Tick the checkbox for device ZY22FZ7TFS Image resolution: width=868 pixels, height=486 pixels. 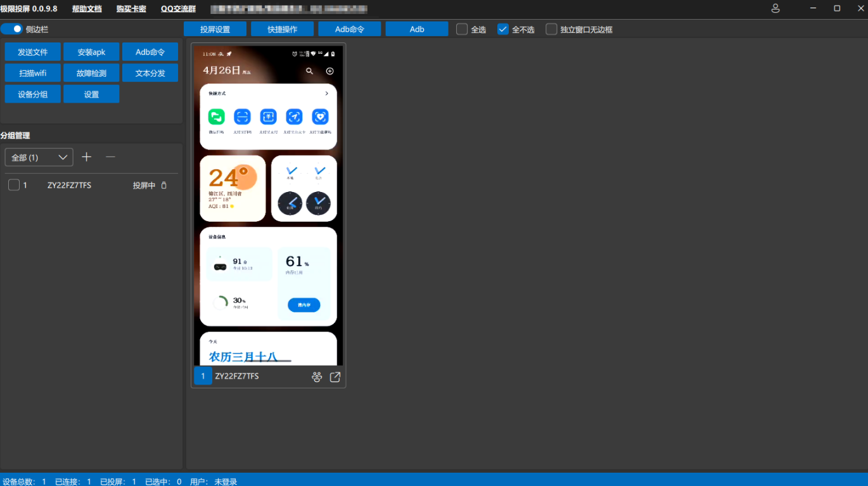pos(14,185)
